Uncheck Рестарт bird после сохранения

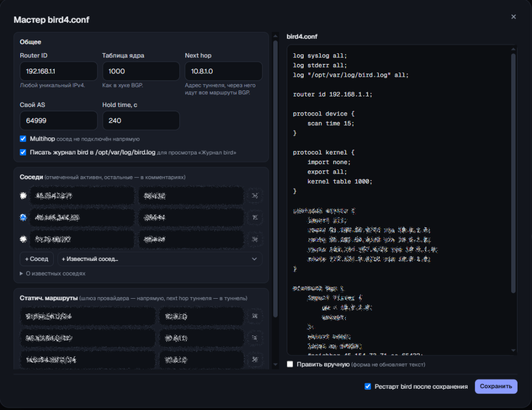pyautogui.click(x=368, y=386)
